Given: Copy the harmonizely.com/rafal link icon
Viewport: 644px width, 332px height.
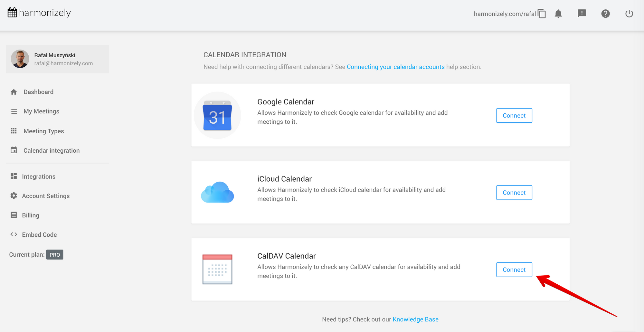Looking at the screenshot, I should 542,14.
